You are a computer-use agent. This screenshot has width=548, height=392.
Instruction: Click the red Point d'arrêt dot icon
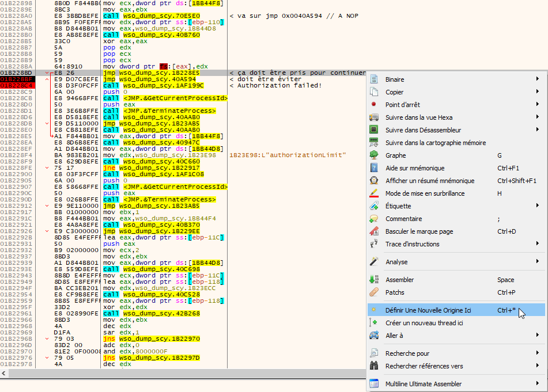[x=374, y=105]
